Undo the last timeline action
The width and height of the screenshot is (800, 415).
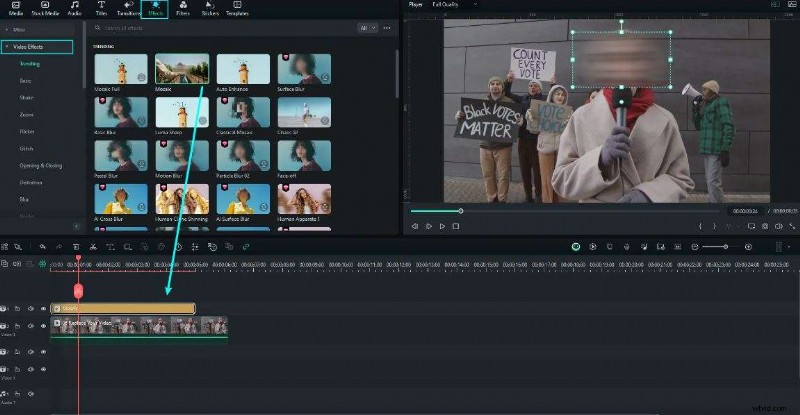[x=42, y=247]
